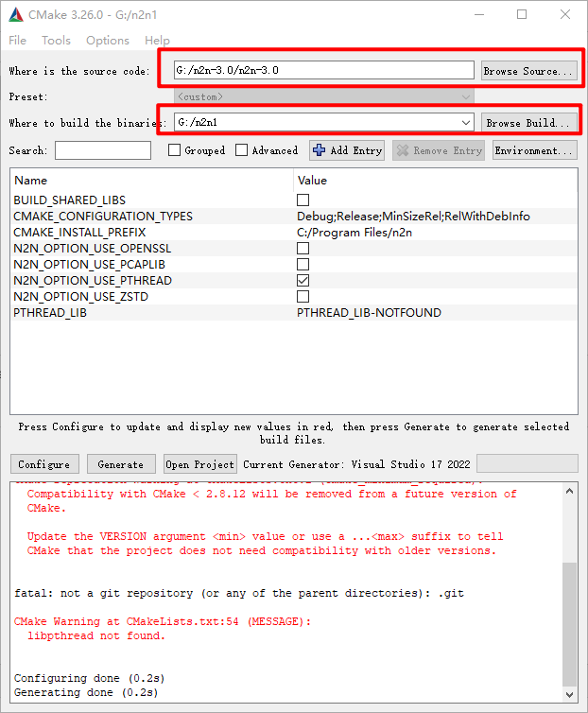Toggle the N2N_OPTION_USE_OPENSSL checkbox
This screenshot has width=588, height=713.
(303, 249)
